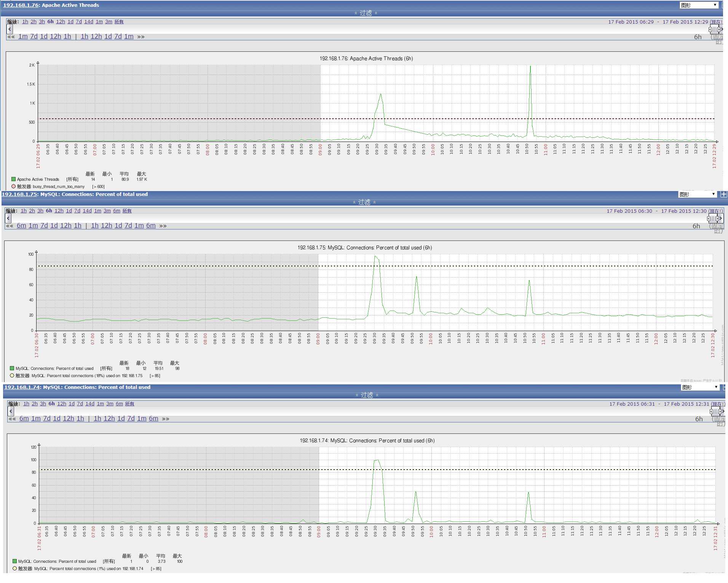728x583 pixels.
Task: Click green Apache Active Threads legend swatch
Action: [14, 179]
